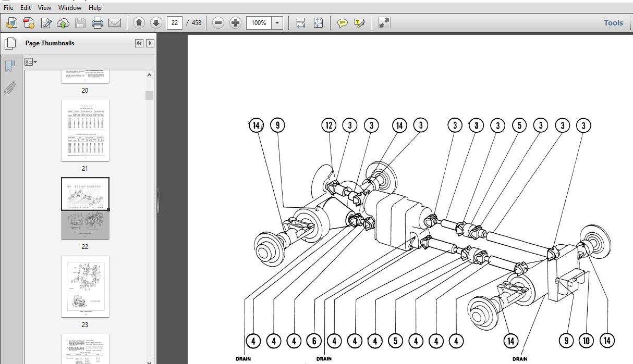Screen dimensions: 633x364
Task: Select the fit width scrolling icon
Action: coord(301,23)
